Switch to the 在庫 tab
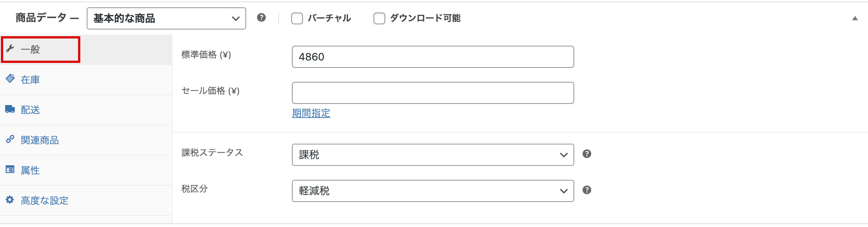The height and width of the screenshot is (227, 868). pos(30,80)
